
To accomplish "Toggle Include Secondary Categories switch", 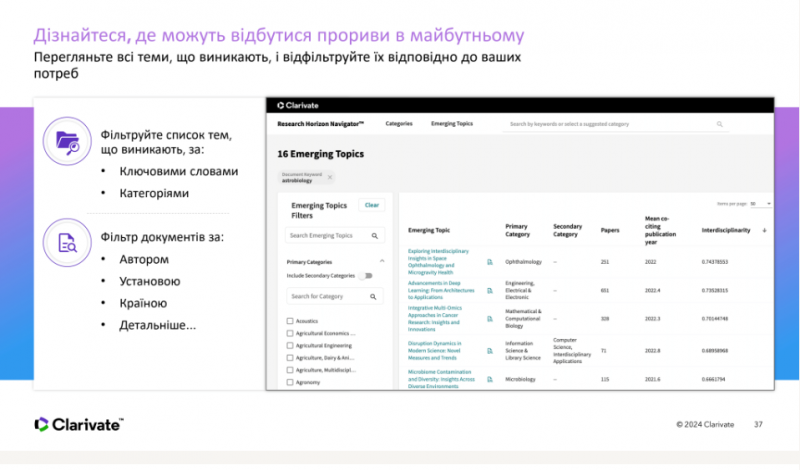I will (x=366, y=276).
